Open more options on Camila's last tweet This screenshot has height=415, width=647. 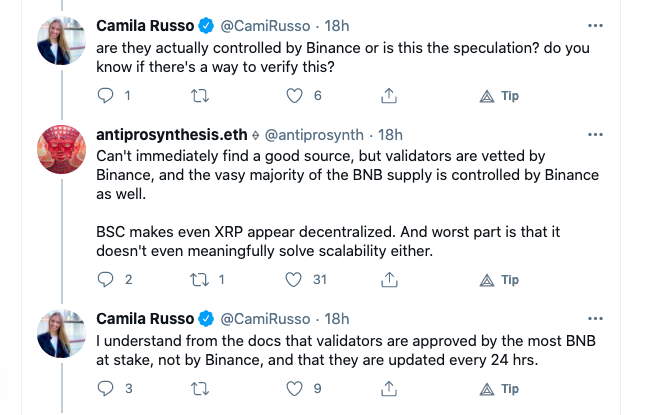pyautogui.click(x=595, y=318)
